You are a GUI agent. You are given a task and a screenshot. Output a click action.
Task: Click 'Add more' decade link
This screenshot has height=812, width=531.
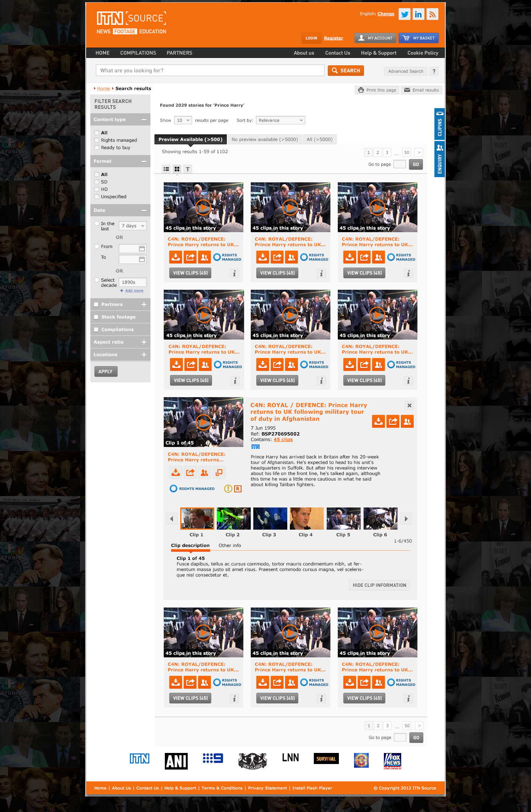(x=134, y=291)
